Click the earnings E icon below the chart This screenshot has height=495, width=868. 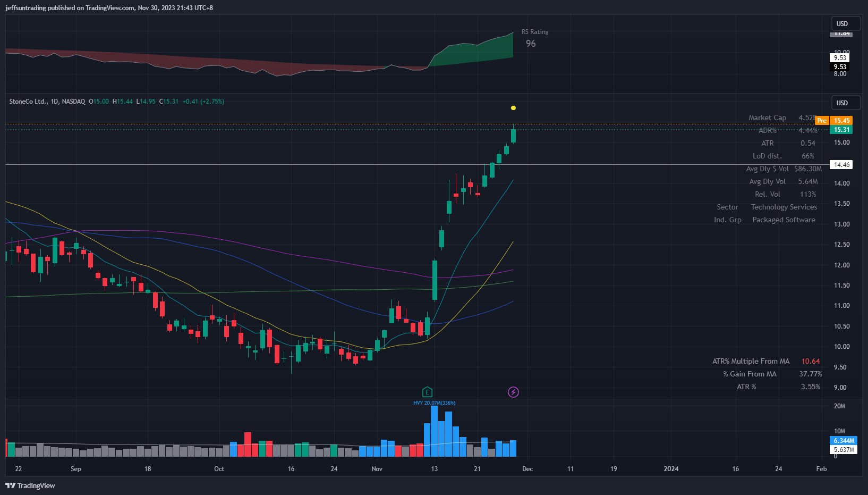pos(427,392)
